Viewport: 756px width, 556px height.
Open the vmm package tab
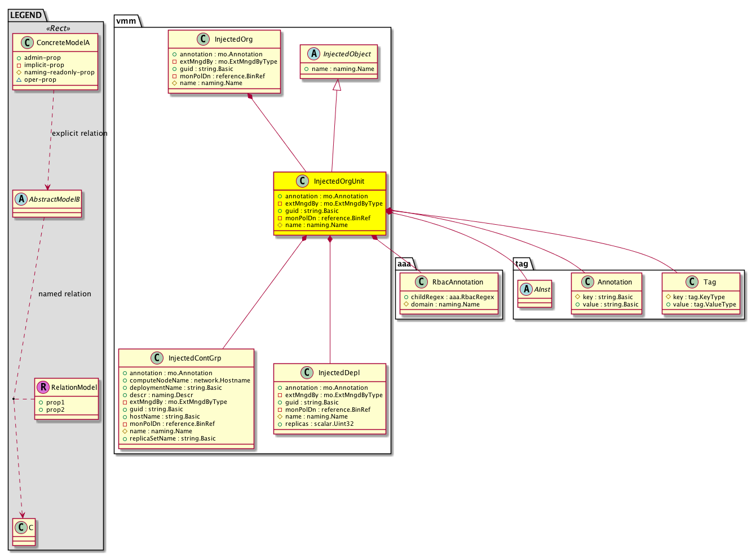click(126, 21)
